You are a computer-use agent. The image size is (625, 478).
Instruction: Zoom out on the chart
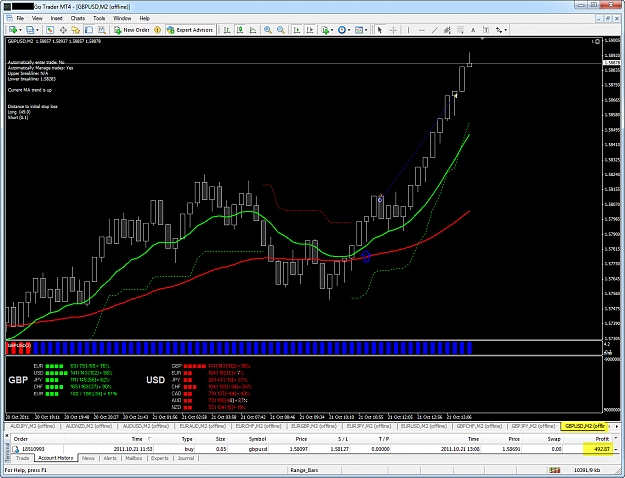pyautogui.click(x=281, y=30)
